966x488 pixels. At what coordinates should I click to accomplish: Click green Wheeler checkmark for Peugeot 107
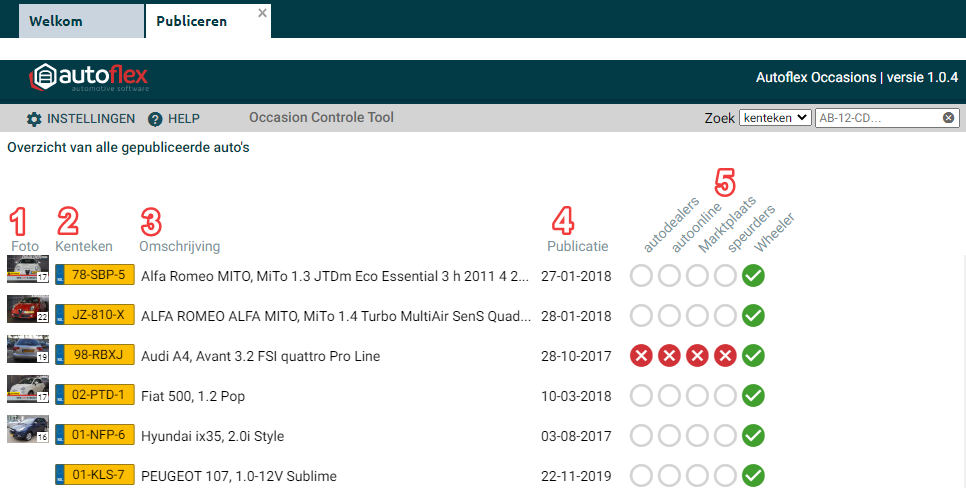coord(754,476)
